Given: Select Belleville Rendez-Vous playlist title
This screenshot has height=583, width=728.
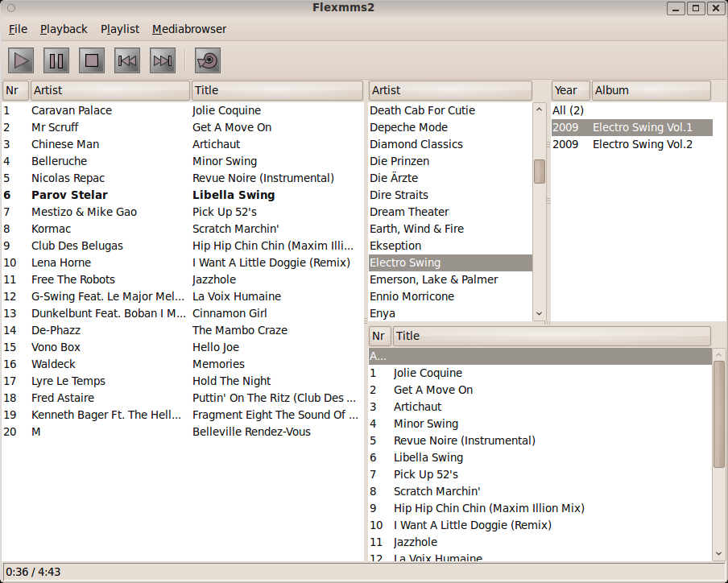Looking at the screenshot, I should tap(251, 432).
